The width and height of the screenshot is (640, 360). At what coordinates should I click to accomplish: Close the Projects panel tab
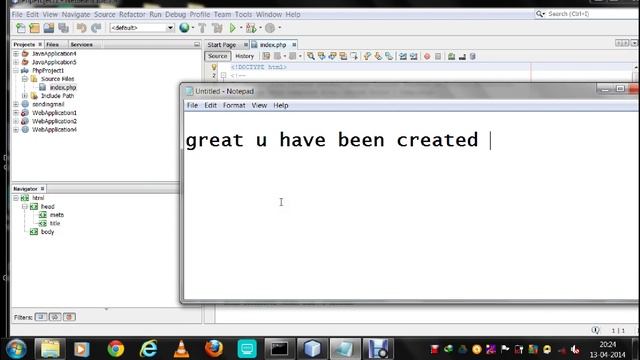pos(40,44)
